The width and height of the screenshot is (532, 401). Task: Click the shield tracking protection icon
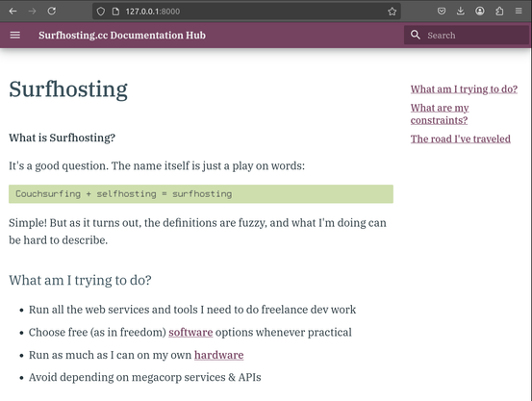point(101,12)
